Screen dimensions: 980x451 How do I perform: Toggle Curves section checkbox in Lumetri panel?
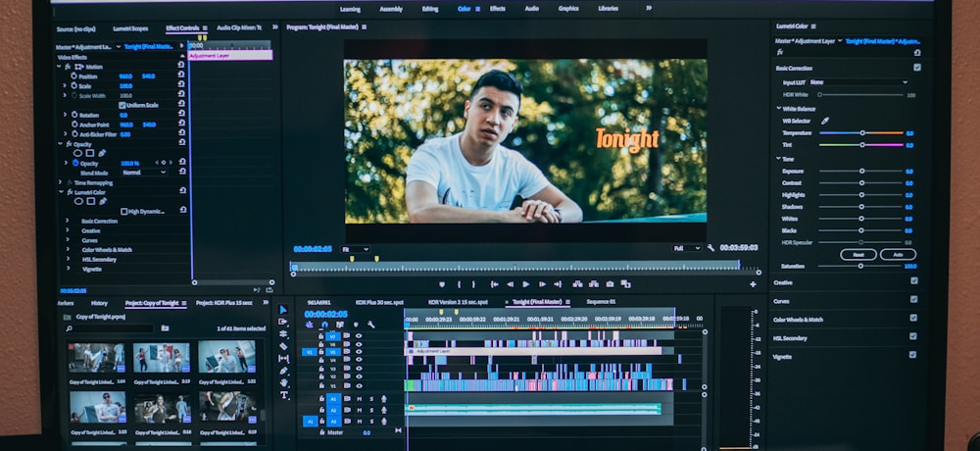click(x=913, y=300)
